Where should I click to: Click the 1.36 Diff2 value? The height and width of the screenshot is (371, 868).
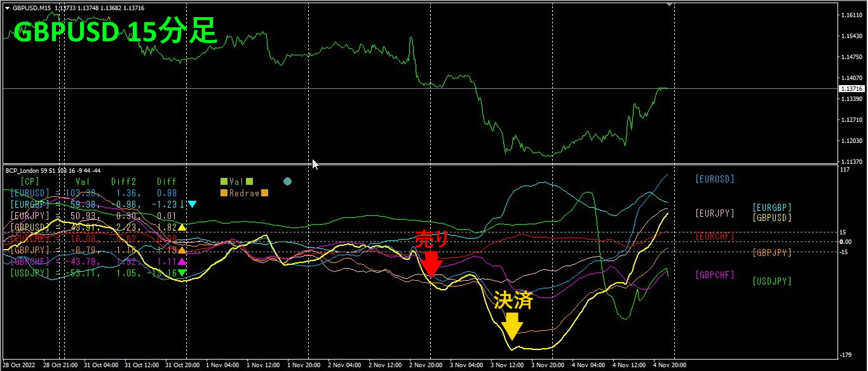[x=127, y=193]
